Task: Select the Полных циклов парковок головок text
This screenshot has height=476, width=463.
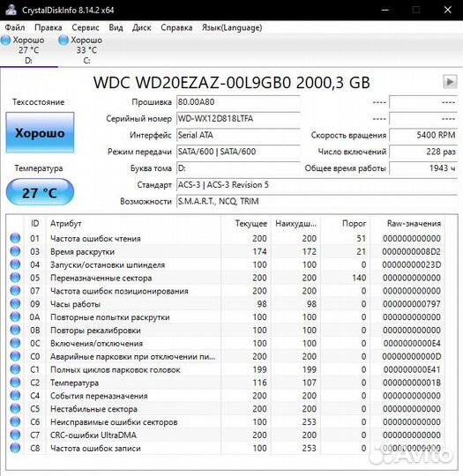Action: tap(116, 369)
